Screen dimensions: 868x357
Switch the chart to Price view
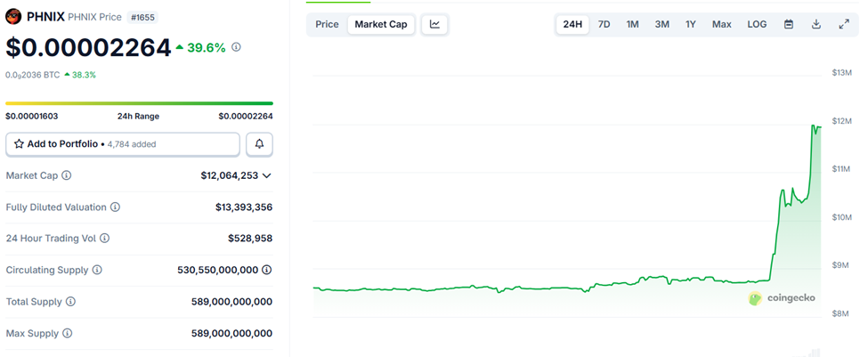(327, 24)
